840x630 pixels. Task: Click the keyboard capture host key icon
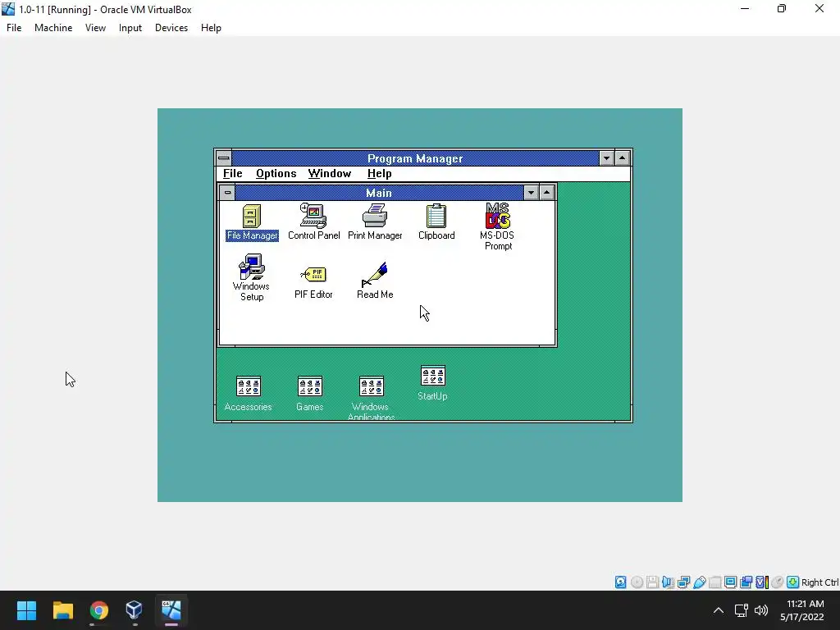point(793,582)
